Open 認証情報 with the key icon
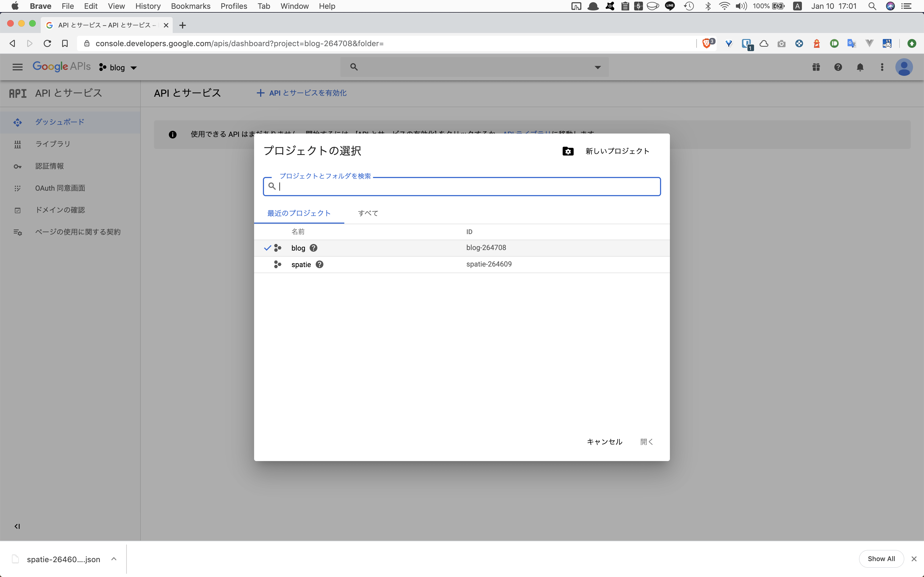This screenshot has width=924, height=577. [x=49, y=166]
